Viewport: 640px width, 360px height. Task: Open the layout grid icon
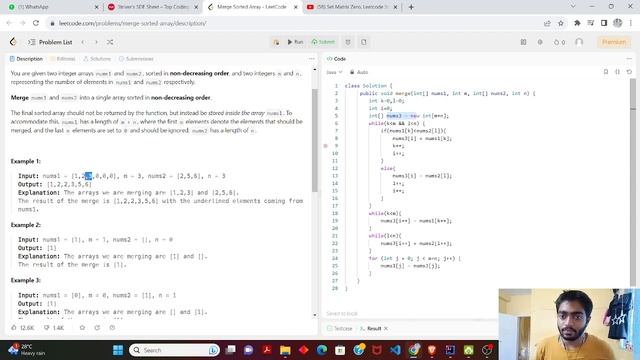523,42
